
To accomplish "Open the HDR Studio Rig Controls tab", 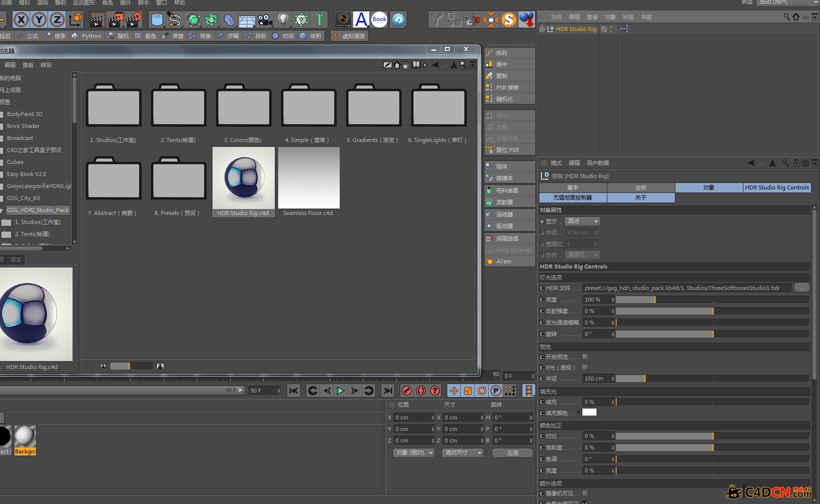I will click(776, 187).
